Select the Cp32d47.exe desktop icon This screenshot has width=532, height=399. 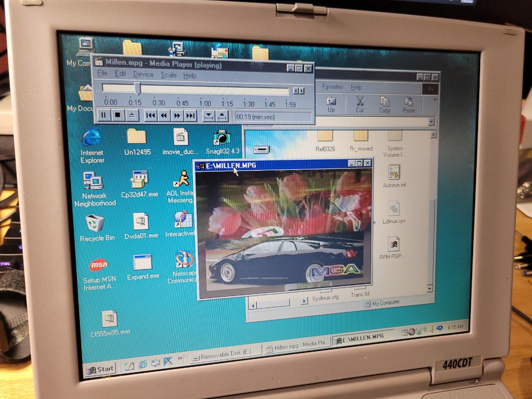pyautogui.click(x=140, y=184)
